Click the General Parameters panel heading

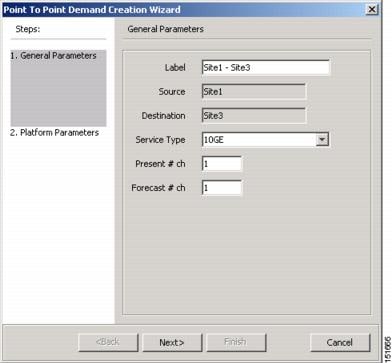[x=166, y=29]
